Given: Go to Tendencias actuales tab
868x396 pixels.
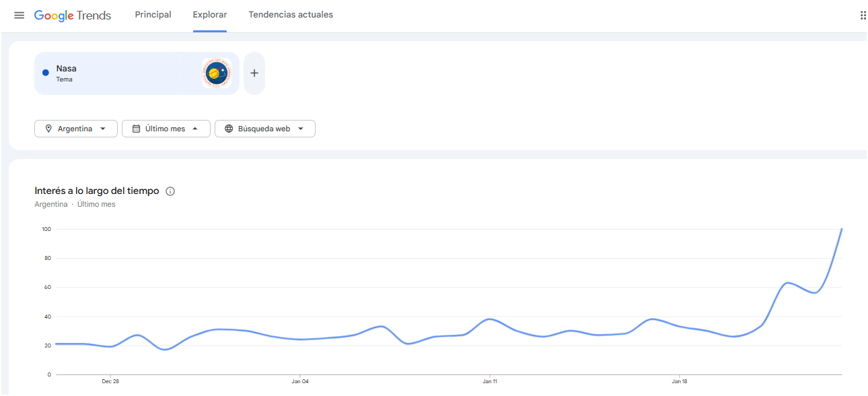Looking at the screenshot, I should coord(291,15).
